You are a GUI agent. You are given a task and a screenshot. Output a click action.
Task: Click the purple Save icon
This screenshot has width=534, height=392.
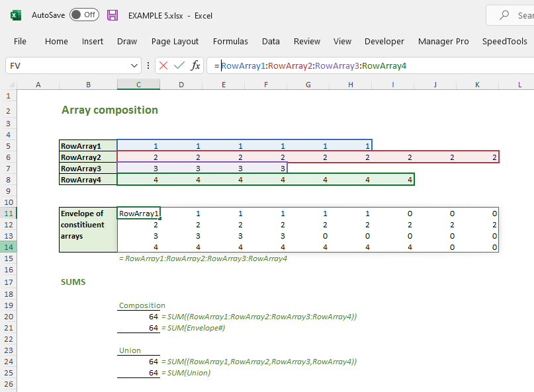[112, 15]
